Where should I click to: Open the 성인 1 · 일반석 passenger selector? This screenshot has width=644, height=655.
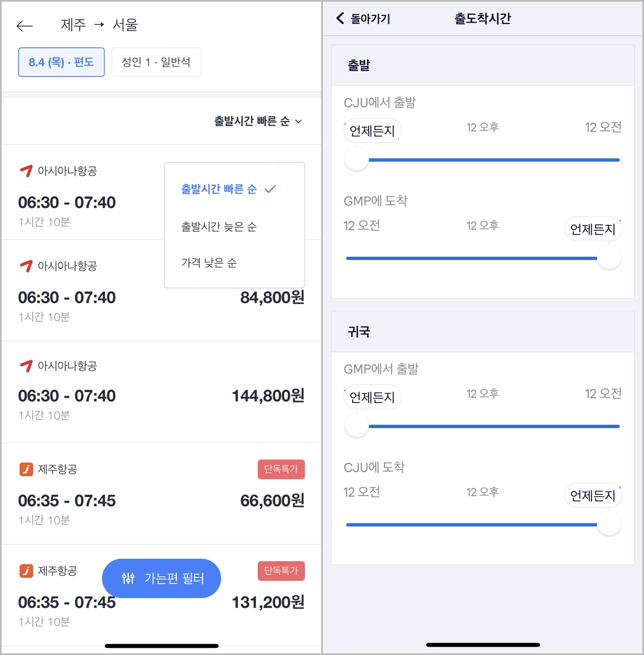pyautogui.click(x=156, y=62)
